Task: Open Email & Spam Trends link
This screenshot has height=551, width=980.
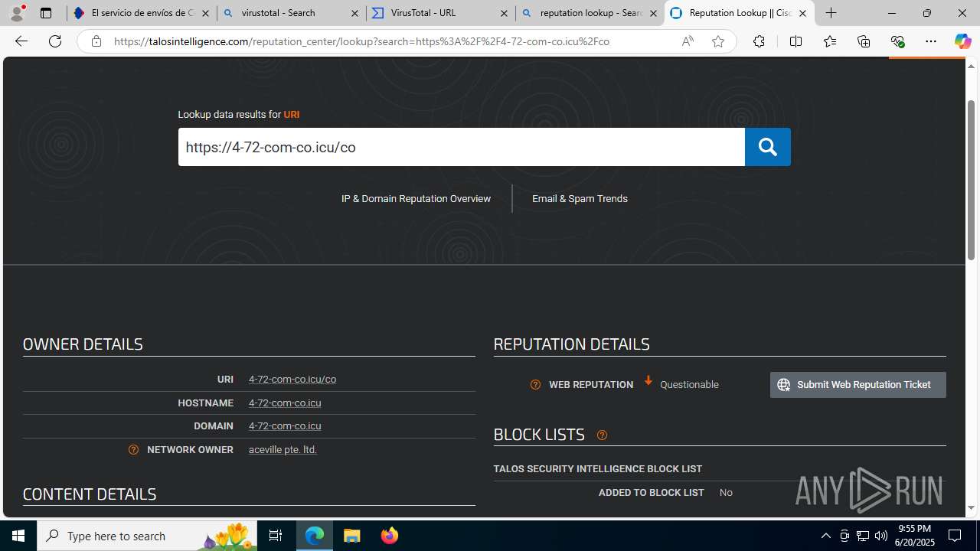Action: pyautogui.click(x=580, y=199)
